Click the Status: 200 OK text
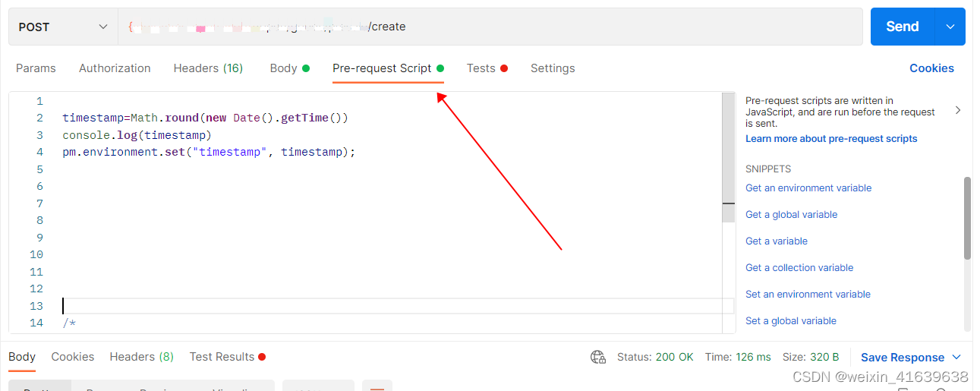 (x=655, y=357)
